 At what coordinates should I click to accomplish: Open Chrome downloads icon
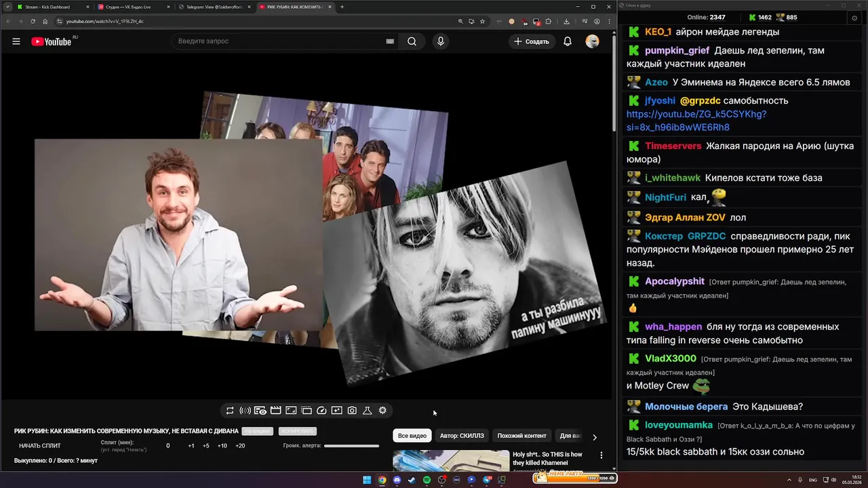pos(566,21)
